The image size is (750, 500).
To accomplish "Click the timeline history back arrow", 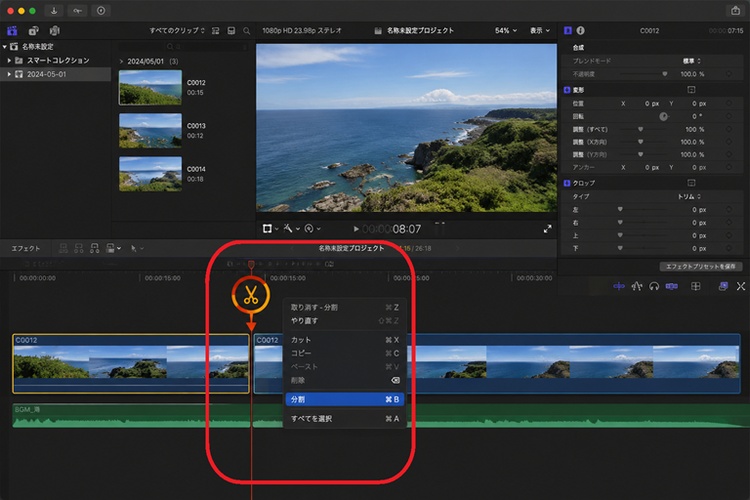I will pyautogui.click(x=292, y=248).
